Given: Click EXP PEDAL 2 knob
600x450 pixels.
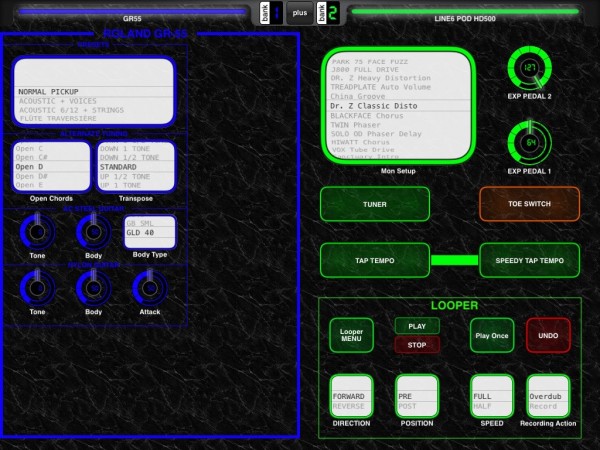Looking at the screenshot, I should (x=530, y=68).
